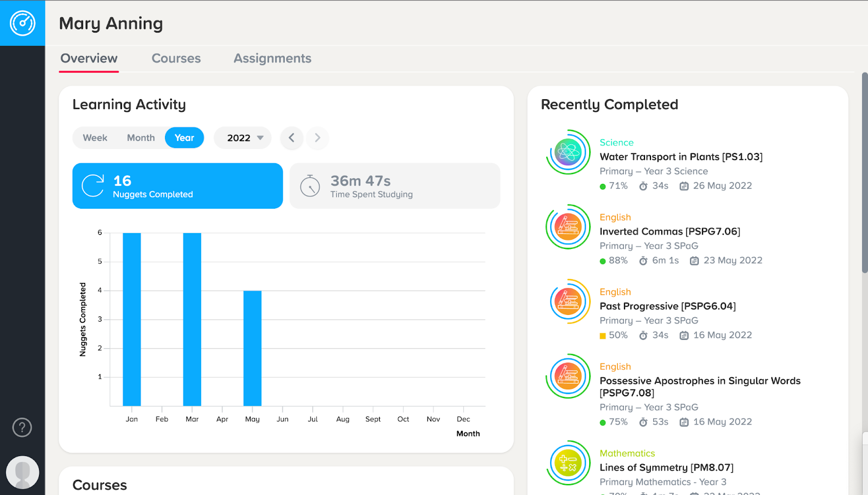Select the stopwatch icon in Time Spent Studying
The height and width of the screenshot is (495, 868).
point(310,186)
